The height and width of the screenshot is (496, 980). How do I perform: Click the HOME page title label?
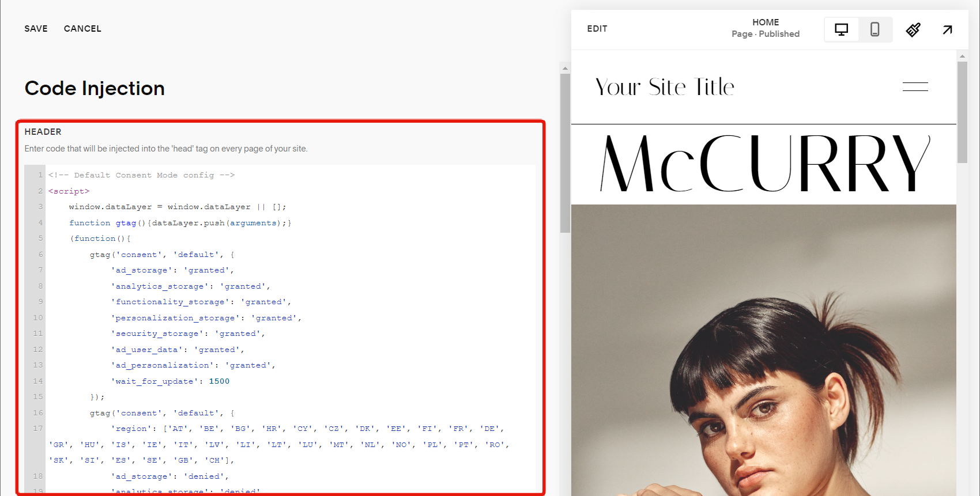point(765,22)
